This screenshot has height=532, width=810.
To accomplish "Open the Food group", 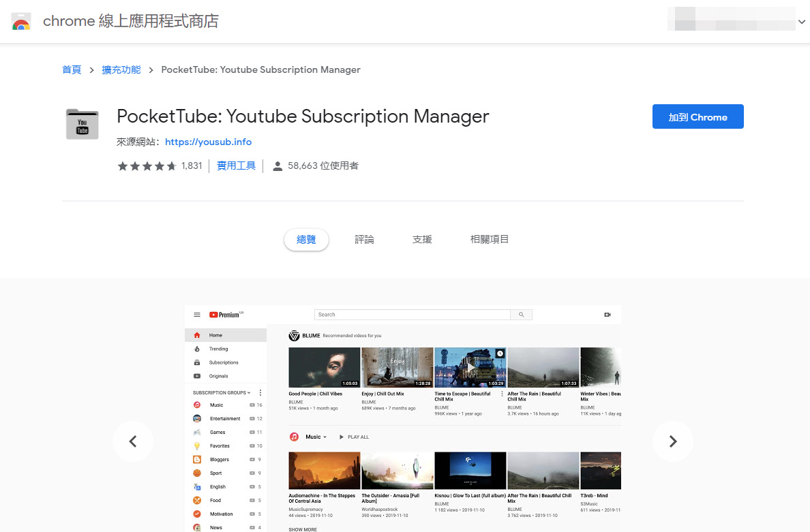I will coord(226,501).
